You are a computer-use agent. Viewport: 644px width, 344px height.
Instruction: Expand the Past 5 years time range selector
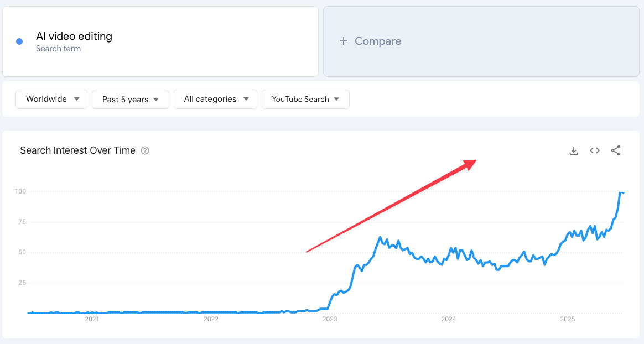(130, 99)
